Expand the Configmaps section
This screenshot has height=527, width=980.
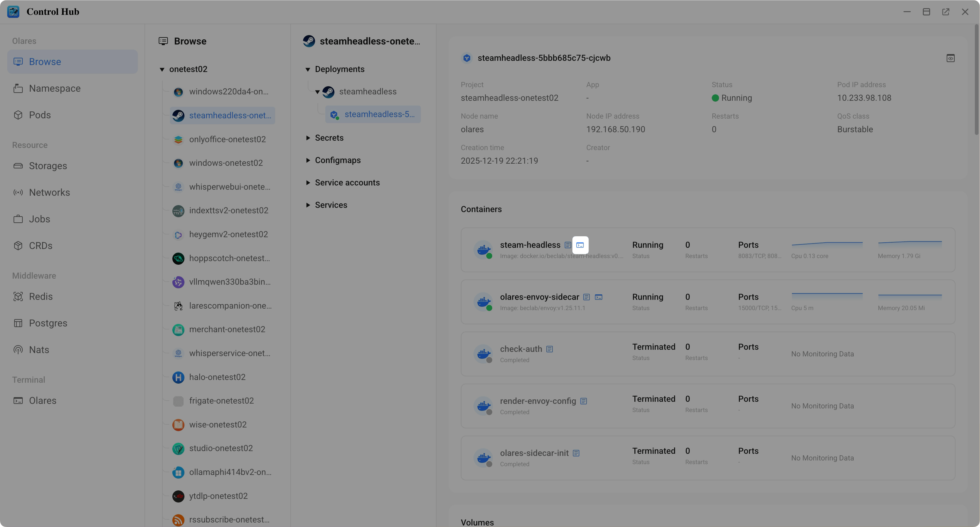tap(308, 160)
